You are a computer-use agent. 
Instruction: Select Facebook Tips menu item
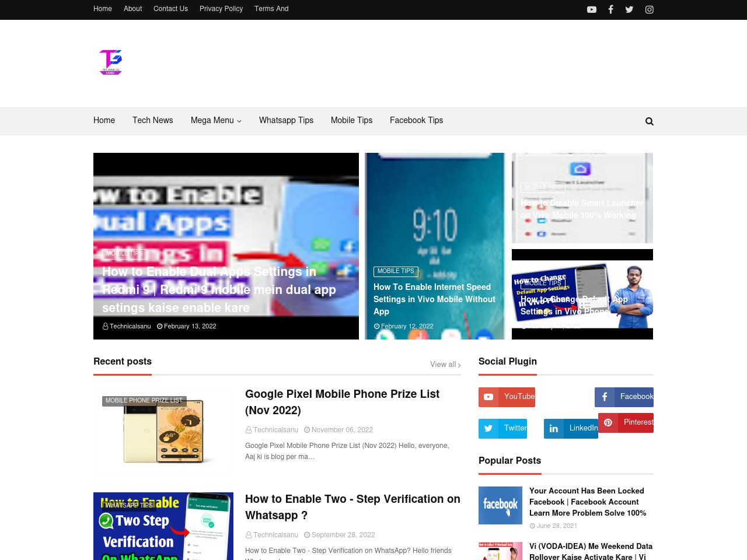(416, 120)
